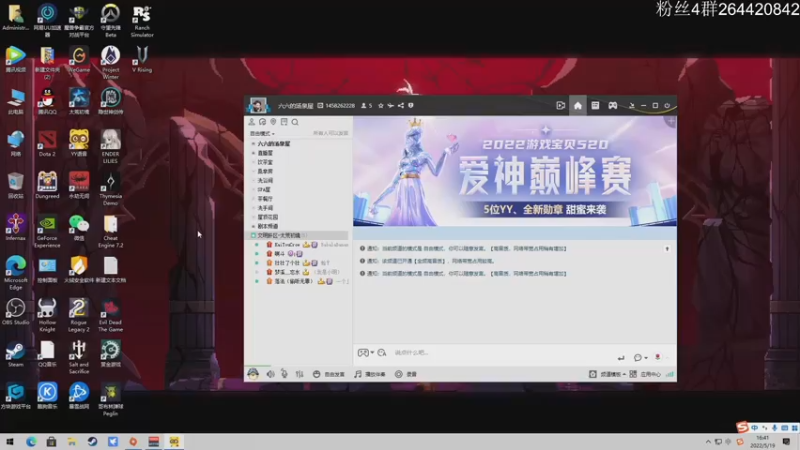Click the search icon above channel list
Image resolution: width=800 pixels, height=450 pixels.
[x=295, y=122]
